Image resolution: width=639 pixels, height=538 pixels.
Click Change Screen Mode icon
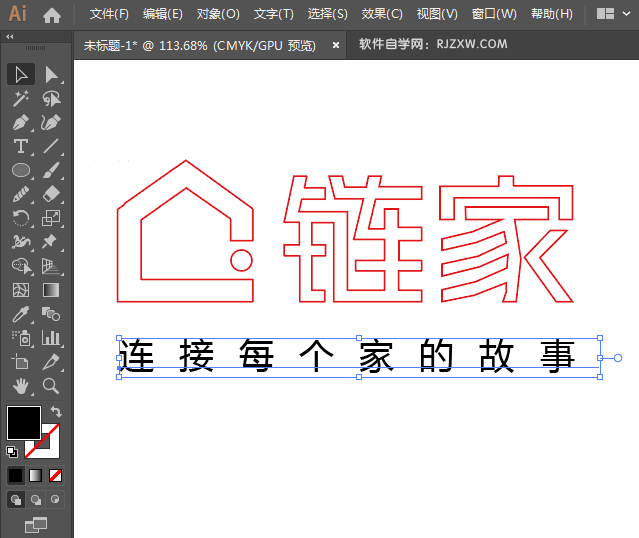pos(36,525)
